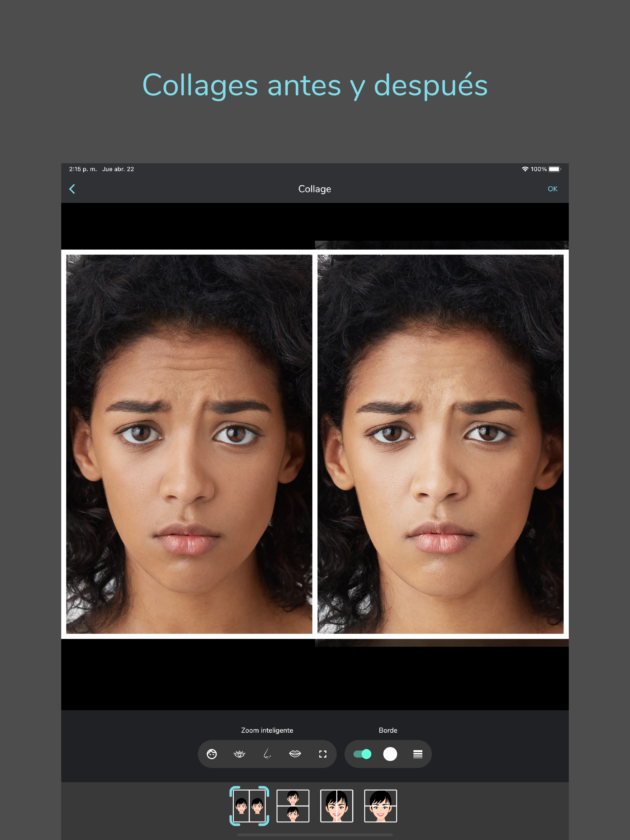Zoom collage to the lips
Screen dimensions: 630x840
(295, 754)
